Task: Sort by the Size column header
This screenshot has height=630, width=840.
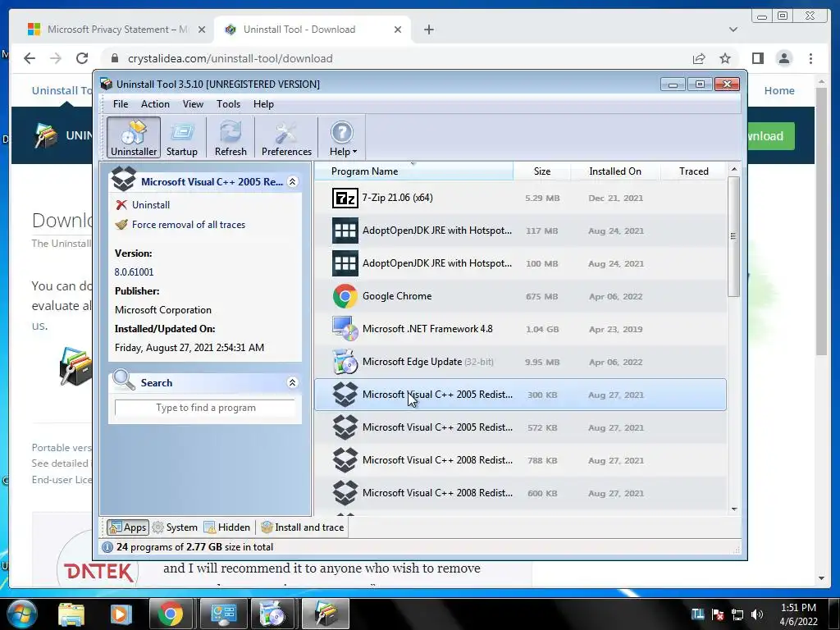Action: pyautogui.click(x=542, y=171)
